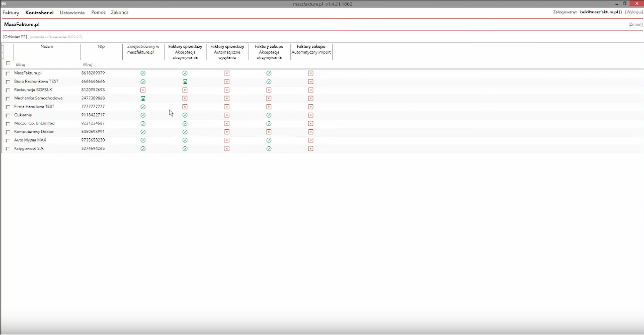Enable the Firma Handlowa TEST checkbox
The width and height of the screenshot is (644, 335).
(x=8, y=107)
